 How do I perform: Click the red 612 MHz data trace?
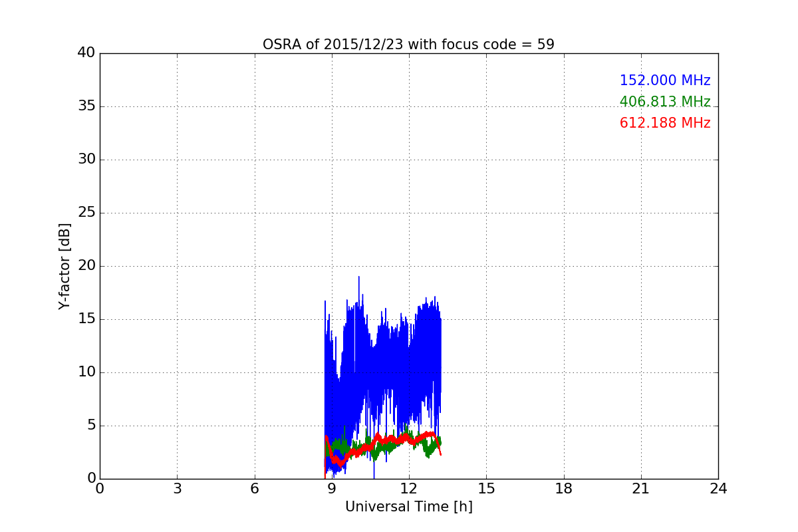click(383, 441)
